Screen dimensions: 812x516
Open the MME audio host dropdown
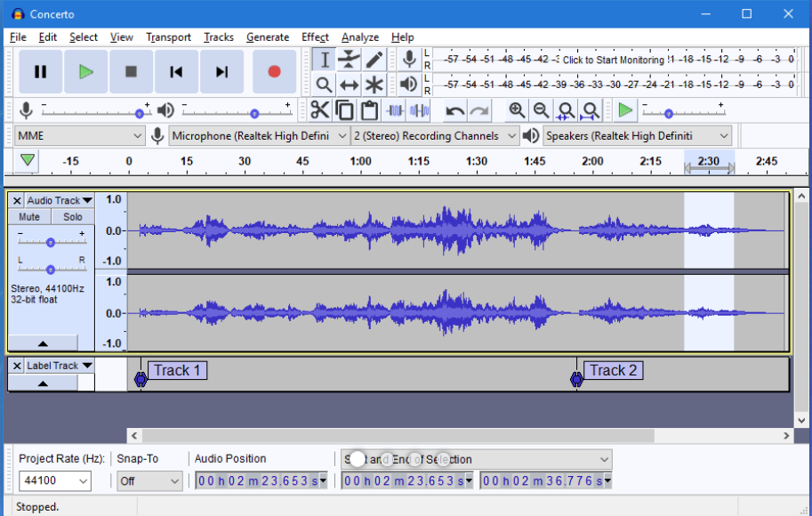79,136
